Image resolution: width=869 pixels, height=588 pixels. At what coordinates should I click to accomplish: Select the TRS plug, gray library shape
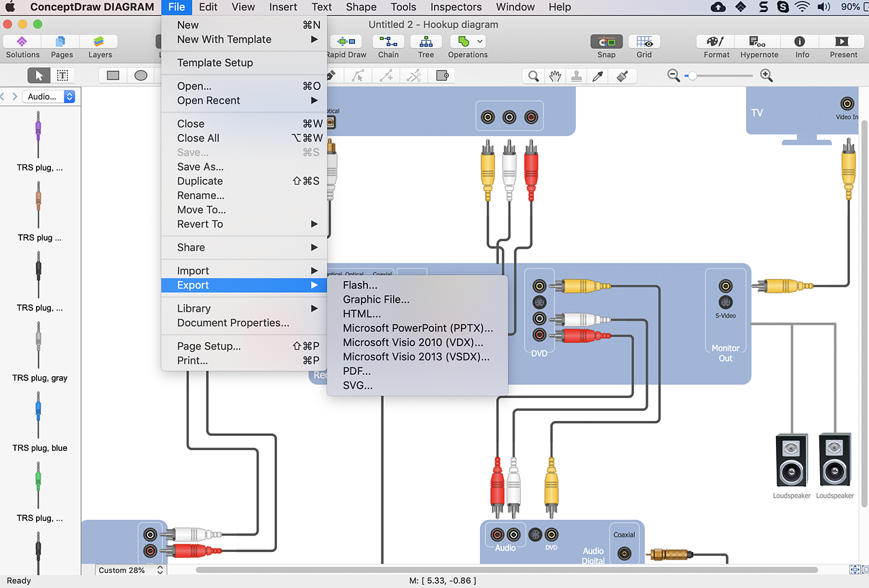pyautogui.click(x=39, y=351)
